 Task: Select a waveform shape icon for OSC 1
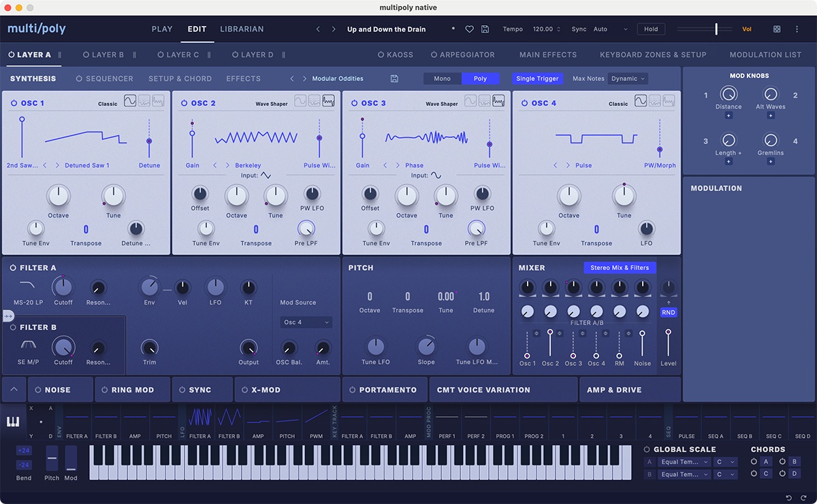click(129, 100)
